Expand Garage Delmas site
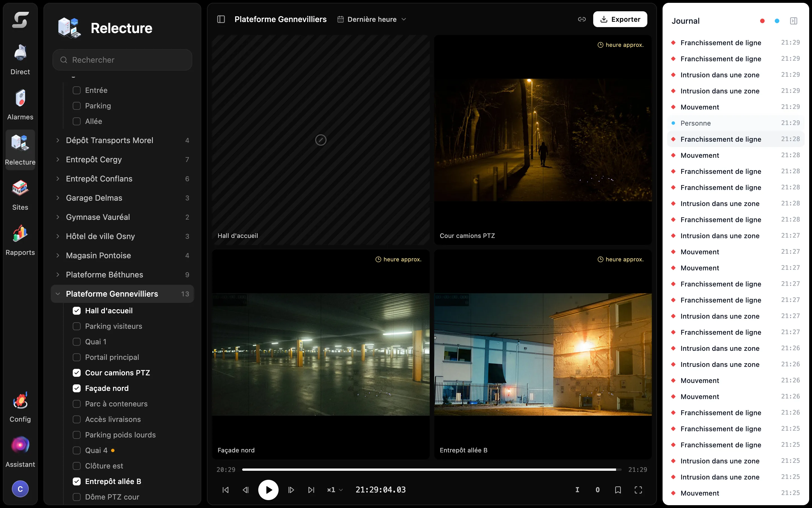The image size is (812, 508). [x=122, y=198]
